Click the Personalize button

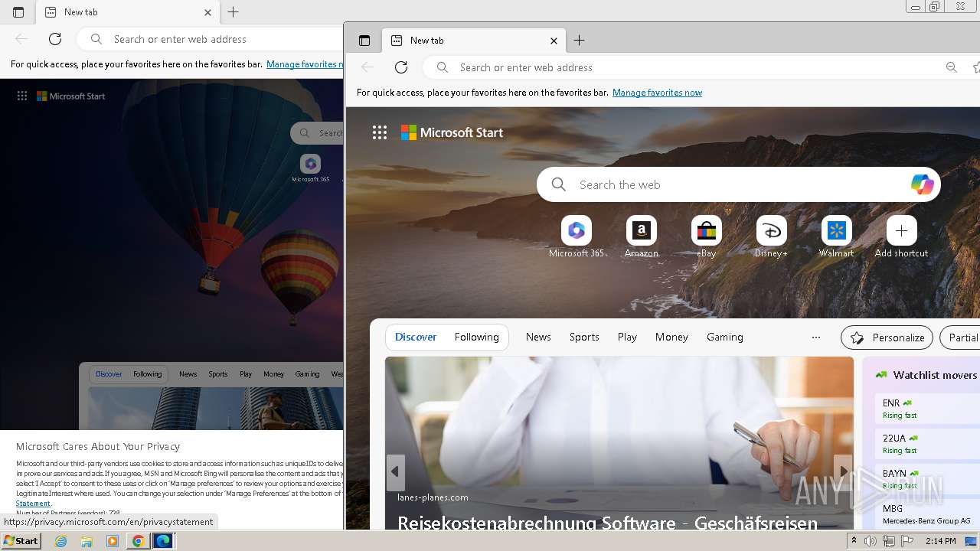[x=887, y=337]
